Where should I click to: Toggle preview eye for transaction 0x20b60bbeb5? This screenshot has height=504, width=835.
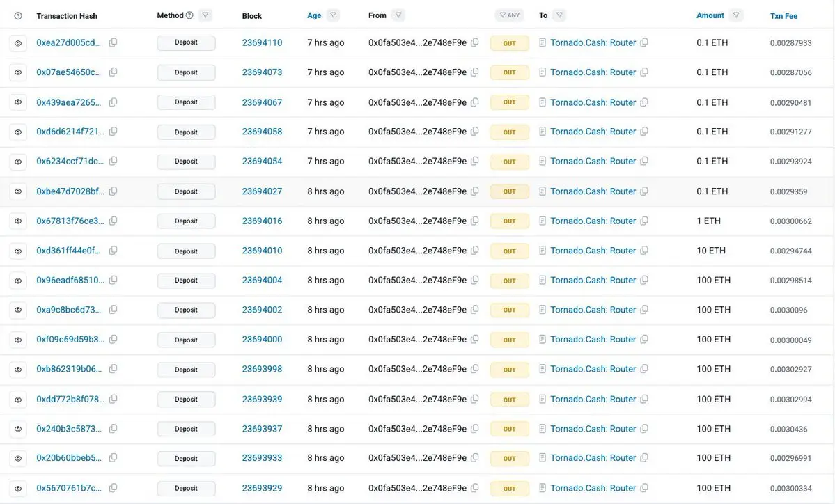click(x=18, y=458)
